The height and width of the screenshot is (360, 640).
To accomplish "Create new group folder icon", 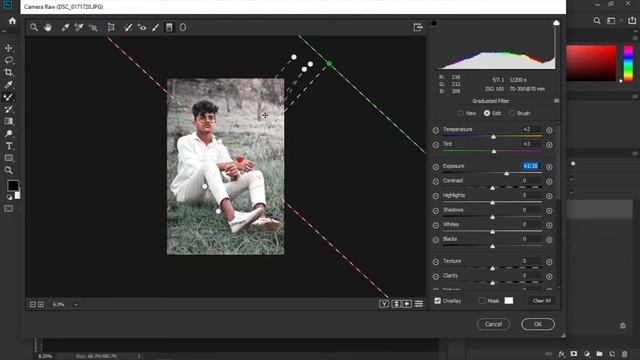I will click(599, 354).
